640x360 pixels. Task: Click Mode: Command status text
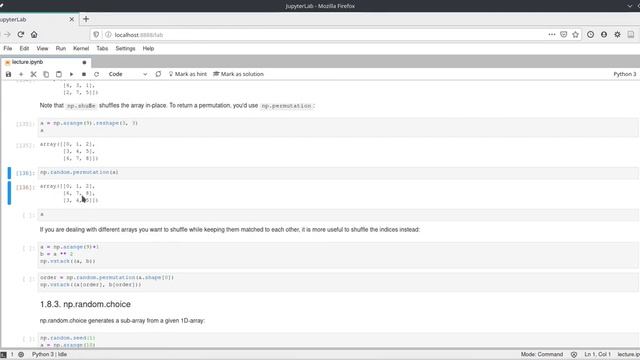pos(542,355)
